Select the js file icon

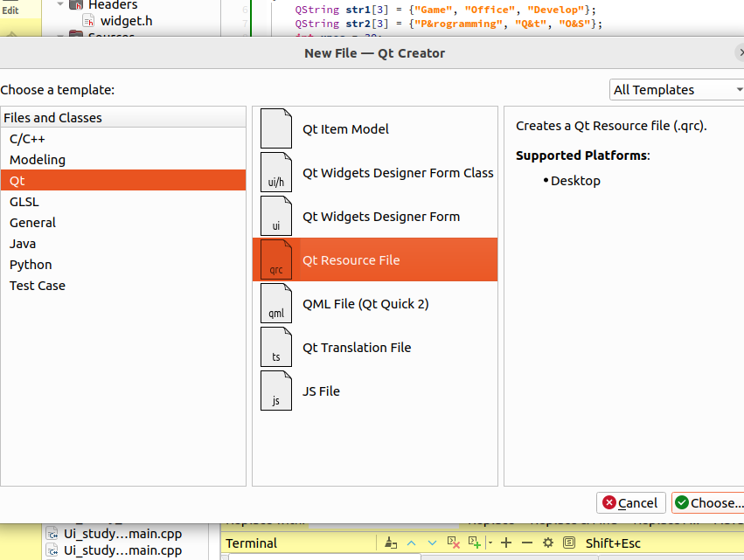tap(276, 391)
